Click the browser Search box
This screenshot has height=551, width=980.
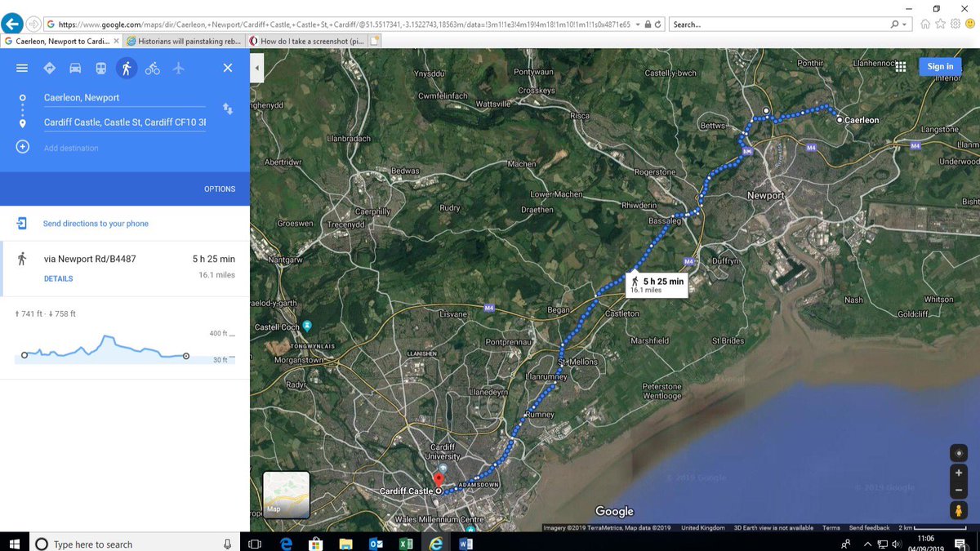[780, 24]
